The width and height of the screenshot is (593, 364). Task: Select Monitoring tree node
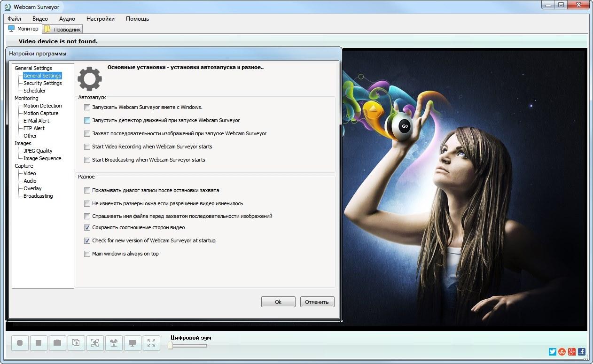(x=26, y=98)
